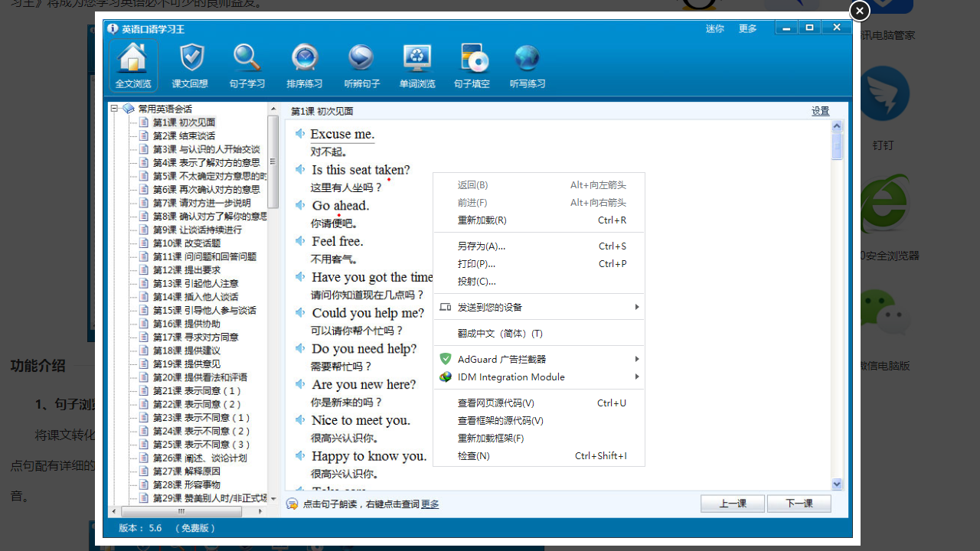Open the 排序练习 (sorting practice) tool
The width and height of the screenshot is (980, 551).
(x=303, y=65)
